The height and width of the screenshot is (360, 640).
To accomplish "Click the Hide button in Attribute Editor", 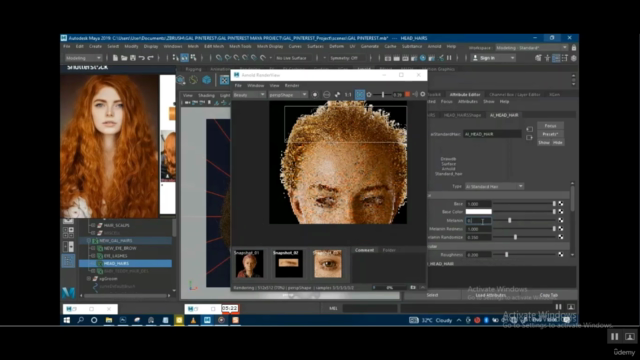I will (x=558, y=142).
